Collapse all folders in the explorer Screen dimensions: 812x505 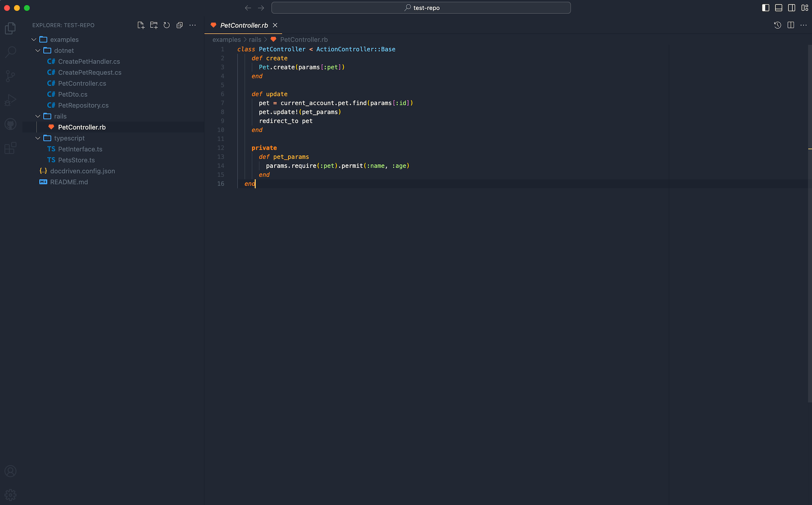click(179, 25)
